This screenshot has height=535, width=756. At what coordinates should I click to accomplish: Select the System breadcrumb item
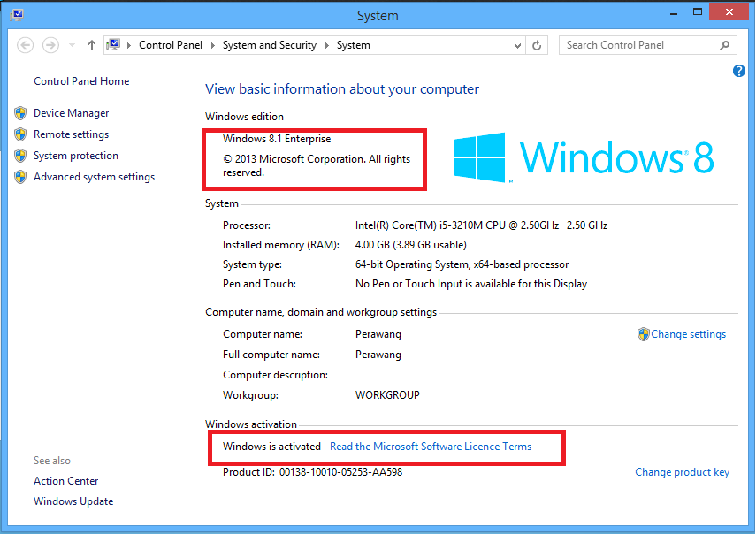(x=354, y=45)
